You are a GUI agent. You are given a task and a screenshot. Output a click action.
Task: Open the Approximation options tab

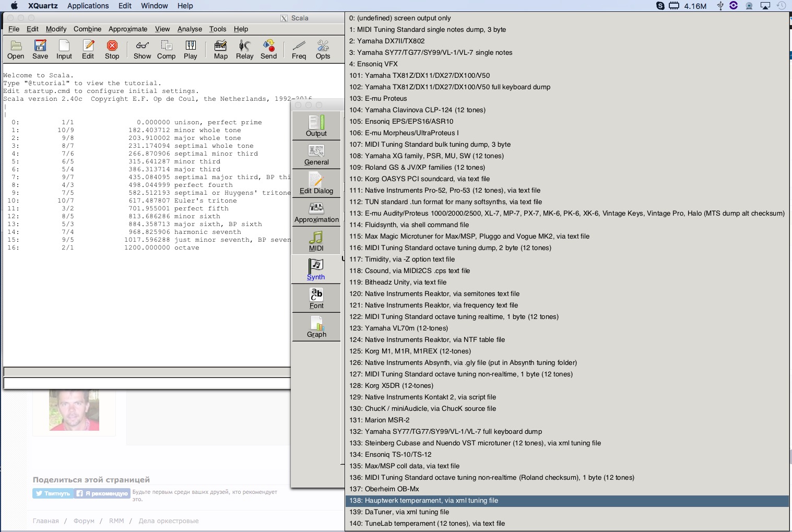(x=316, y=212)
